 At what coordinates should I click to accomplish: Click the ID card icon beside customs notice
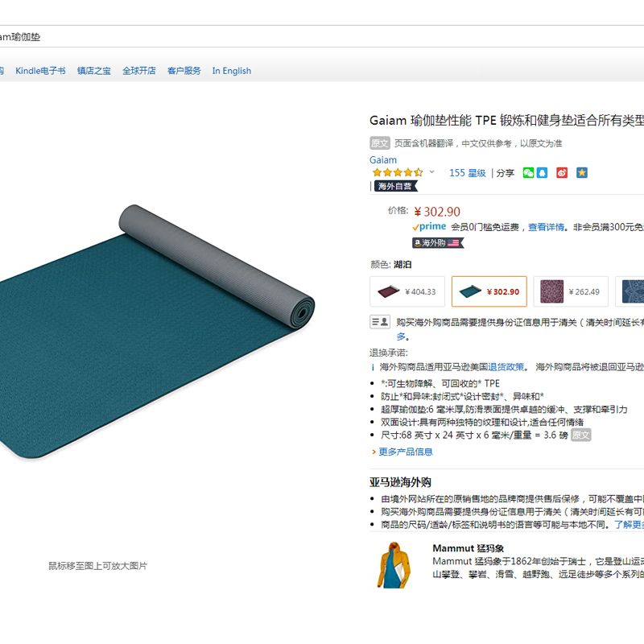(x=380, y=322)
